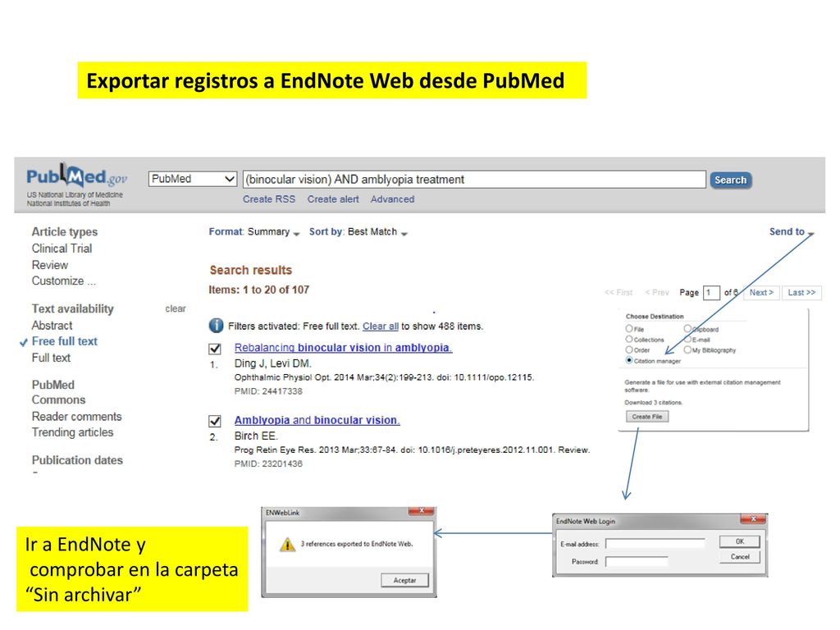
Task: Close the ENWebLink dialog window
Action: [x=422, y=511]
